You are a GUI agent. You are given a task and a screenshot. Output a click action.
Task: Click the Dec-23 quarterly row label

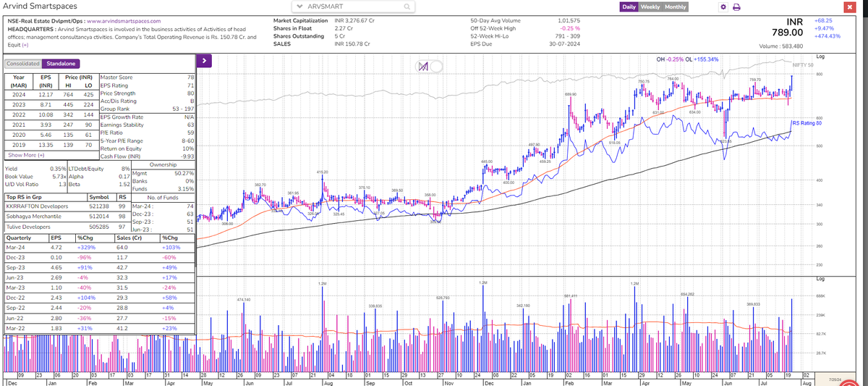point(15,257)
